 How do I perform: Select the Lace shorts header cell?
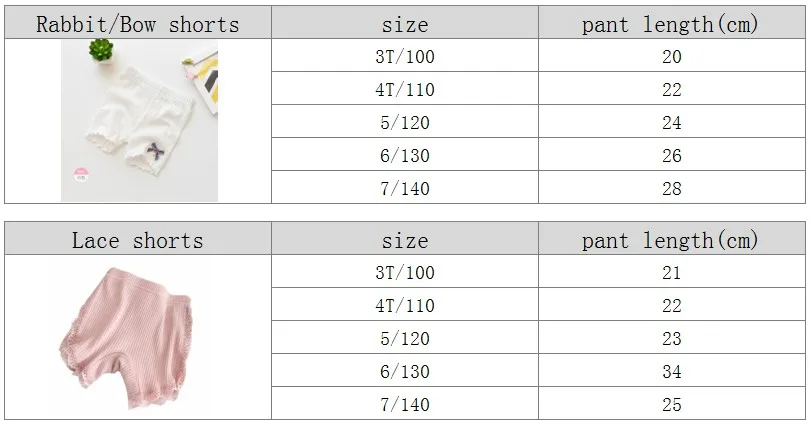138,239
